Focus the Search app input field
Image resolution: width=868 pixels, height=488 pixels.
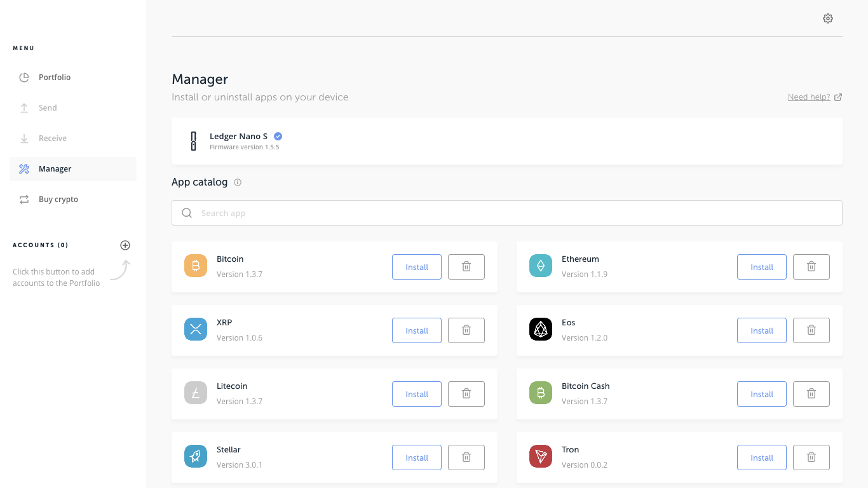click(506, 213)
